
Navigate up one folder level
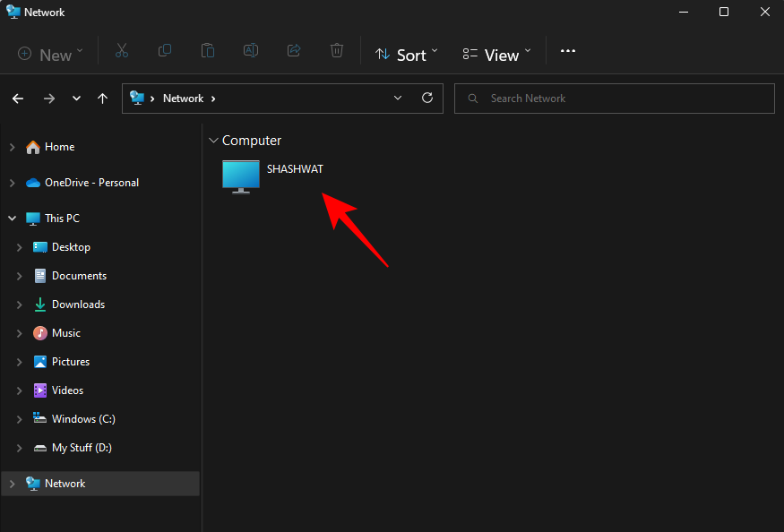[x=102, y=98]
